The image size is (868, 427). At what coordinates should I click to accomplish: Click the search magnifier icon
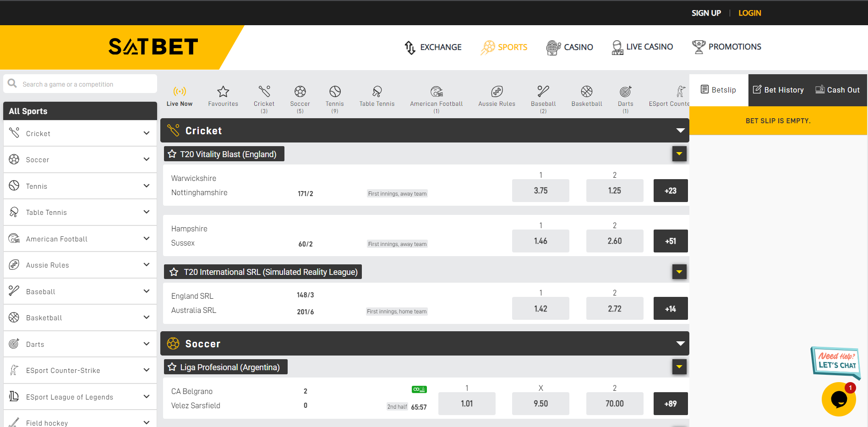(12, 83)
